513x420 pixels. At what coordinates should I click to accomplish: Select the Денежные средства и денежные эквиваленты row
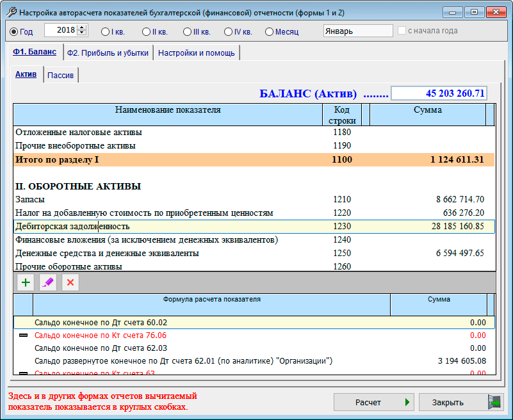point(254,253)
